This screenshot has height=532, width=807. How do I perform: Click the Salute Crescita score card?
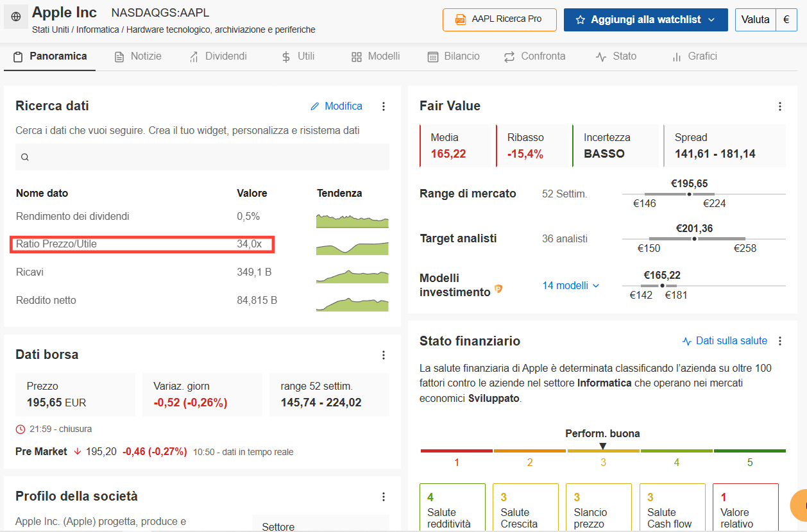tap(525, 508)
